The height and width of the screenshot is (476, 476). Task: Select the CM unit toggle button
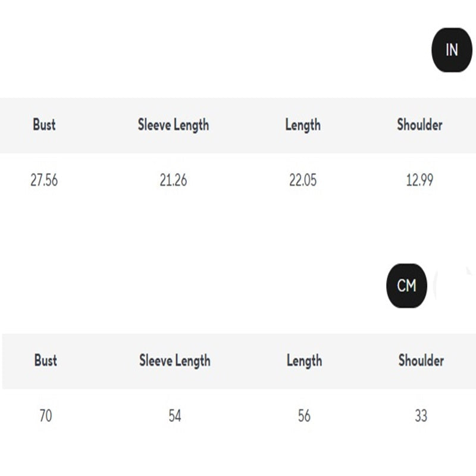[x=406, y=286]
